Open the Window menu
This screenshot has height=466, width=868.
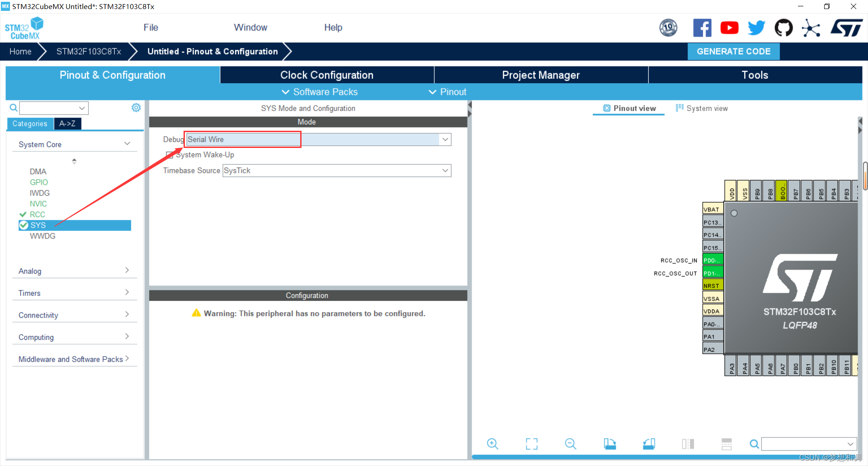250,28
